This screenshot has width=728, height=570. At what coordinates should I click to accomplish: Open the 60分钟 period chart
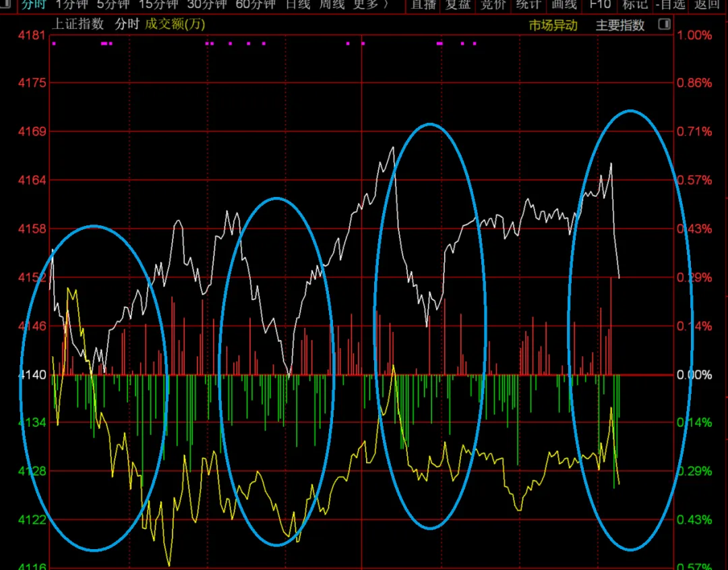[x=255, y=5]
